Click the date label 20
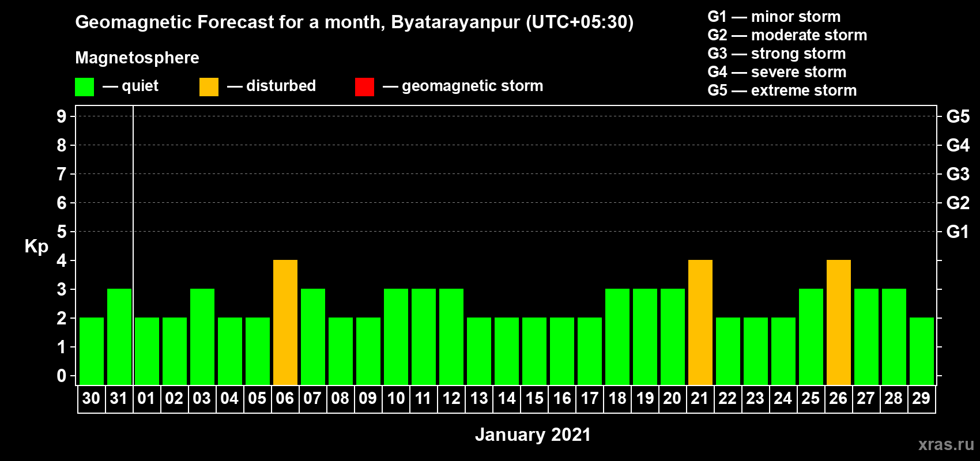 (672, 399)
